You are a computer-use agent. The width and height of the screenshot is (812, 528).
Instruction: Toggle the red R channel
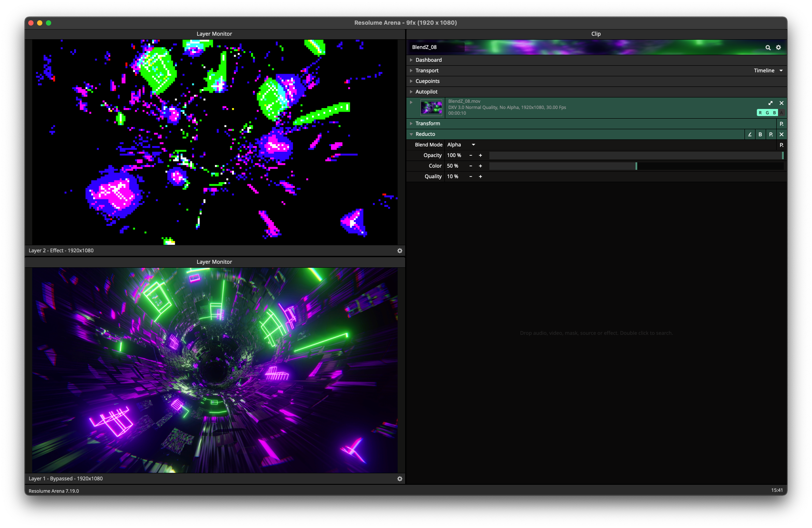(760, 113)
